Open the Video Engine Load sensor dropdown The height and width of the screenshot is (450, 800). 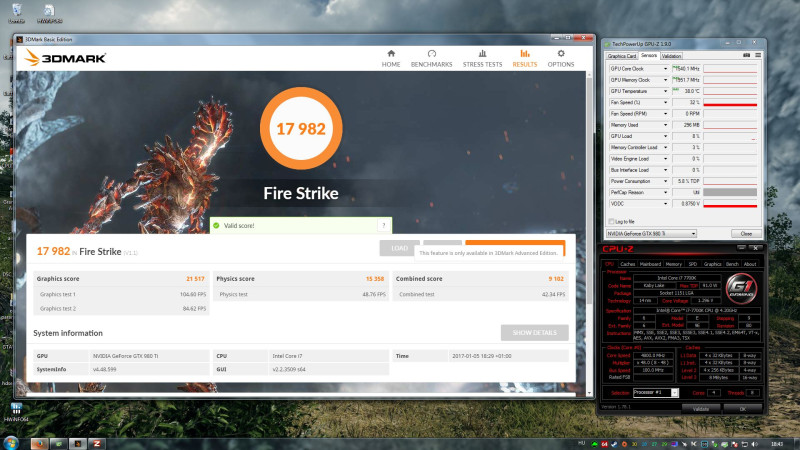coord(665,159)
